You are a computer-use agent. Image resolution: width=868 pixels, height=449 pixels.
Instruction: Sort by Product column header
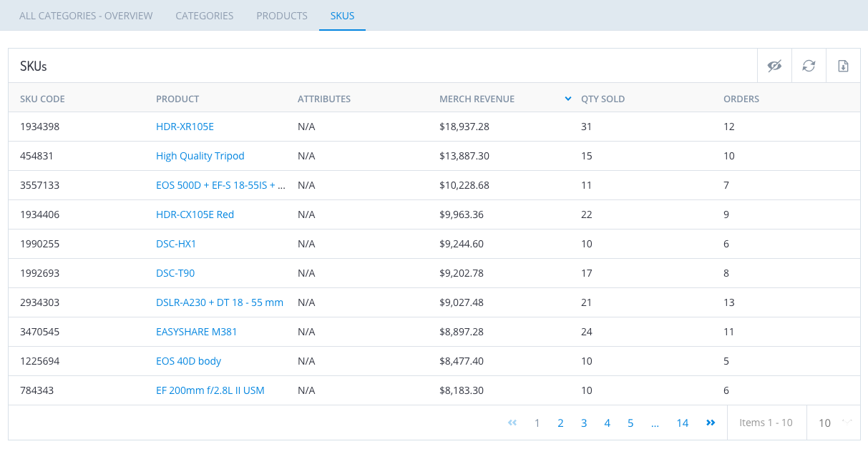pyautogui.click(x=177, y=99)
